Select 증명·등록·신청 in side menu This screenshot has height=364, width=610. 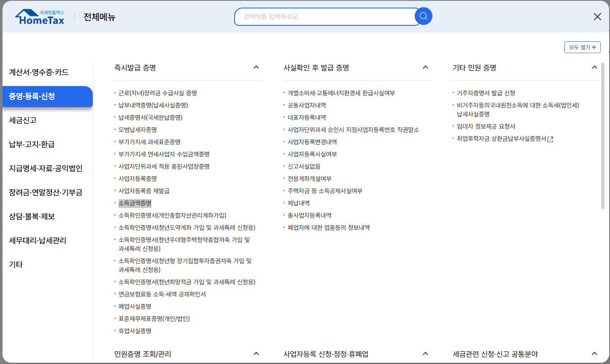click(48, 96)
